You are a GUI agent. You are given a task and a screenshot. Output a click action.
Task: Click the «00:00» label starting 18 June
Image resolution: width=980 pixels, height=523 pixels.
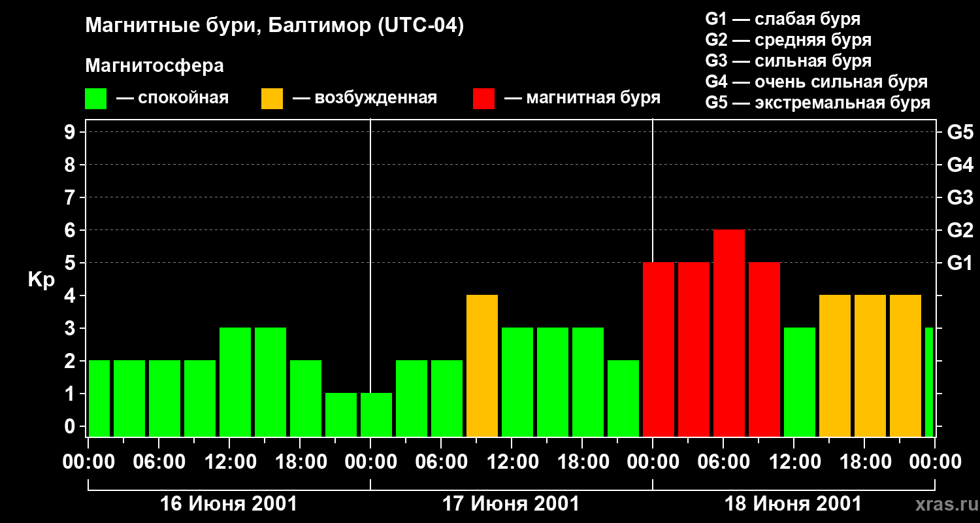coord(653,462)
